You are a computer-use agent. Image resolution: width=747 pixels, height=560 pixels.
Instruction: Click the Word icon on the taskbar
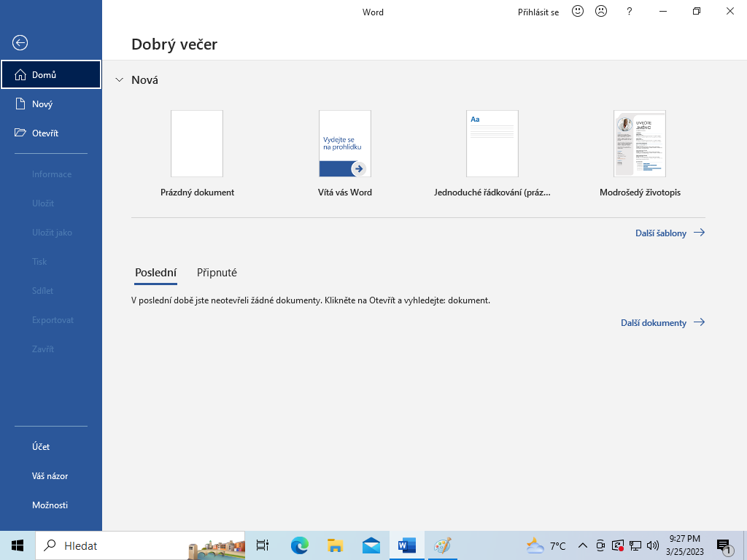(407, 545)
